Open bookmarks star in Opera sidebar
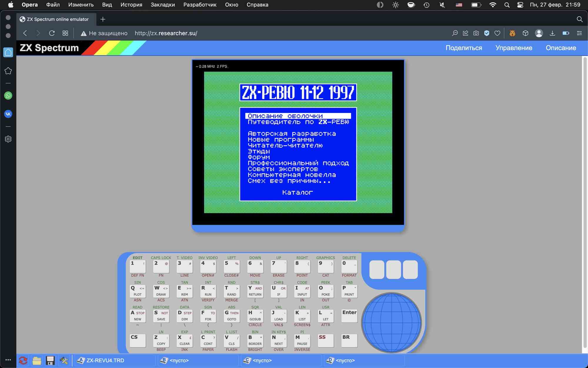 coord(8,71)
